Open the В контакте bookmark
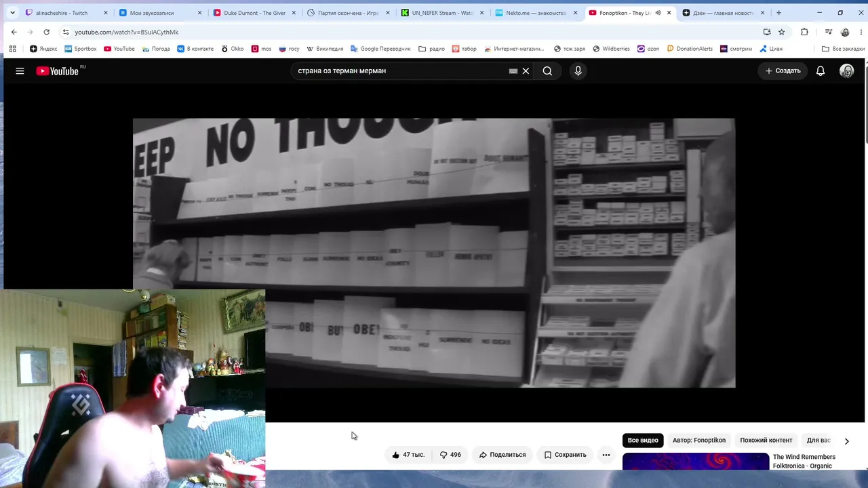The width and height of the screenshot is (868, 488). click(x=195, y=49)
